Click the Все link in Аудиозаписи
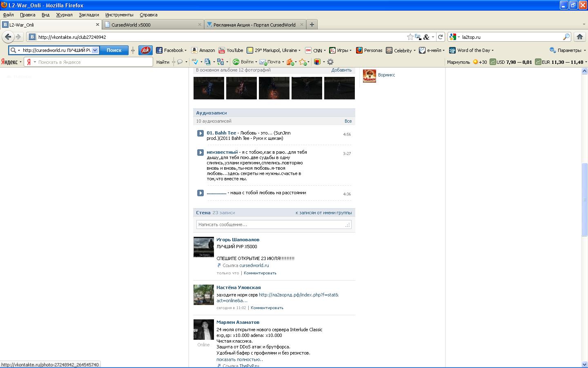The width and height of the screenshot is (588, 368). [348, 121]
